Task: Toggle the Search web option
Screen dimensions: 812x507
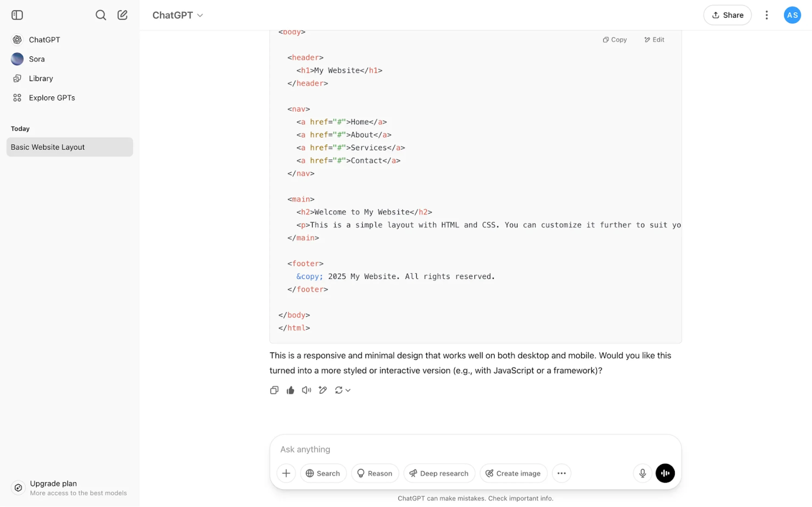Action: 323,473
